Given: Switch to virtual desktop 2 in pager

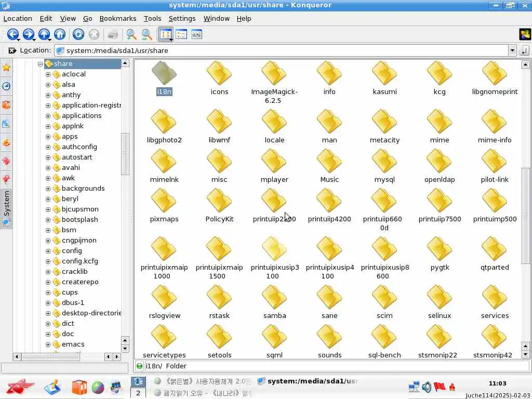Looking at the screenshot, I should click(138, 393).
